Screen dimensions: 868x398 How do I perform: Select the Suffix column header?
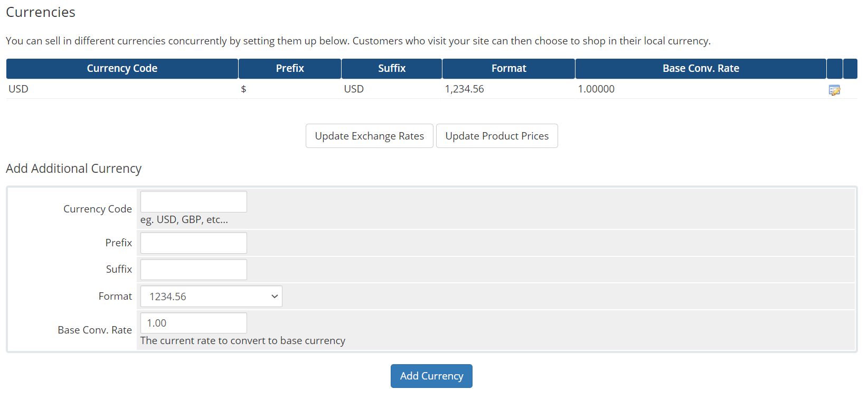click(392, 69)
